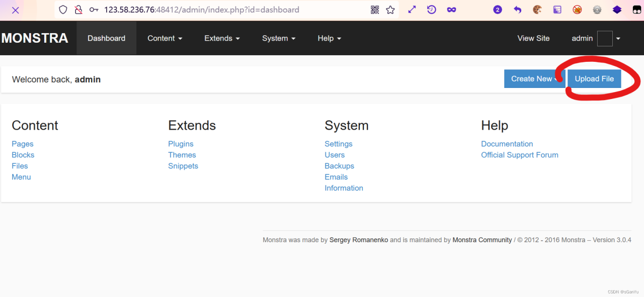
Task: Click the MONSTRA logo text
Action: pyautogui.click(x=35, y=38)
